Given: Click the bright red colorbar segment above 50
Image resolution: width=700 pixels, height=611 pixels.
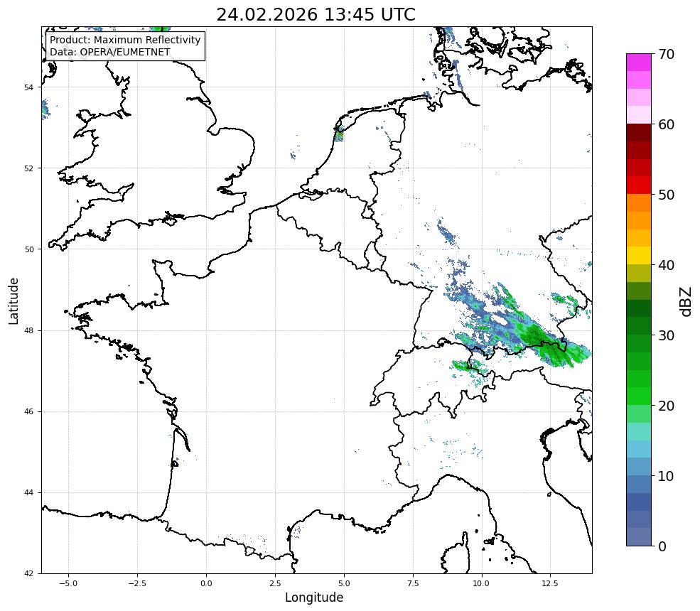Looking at the screenshot, I should (x=639, y=185).
